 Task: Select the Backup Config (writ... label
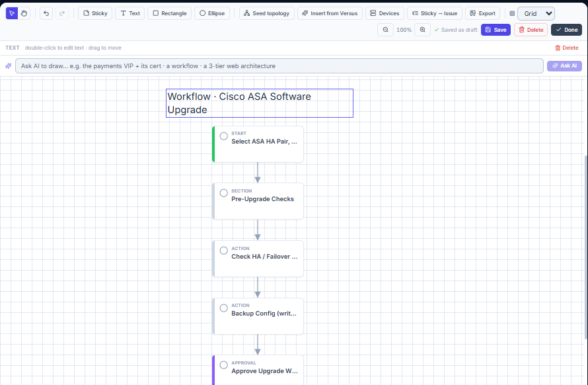tap(264, 314)
